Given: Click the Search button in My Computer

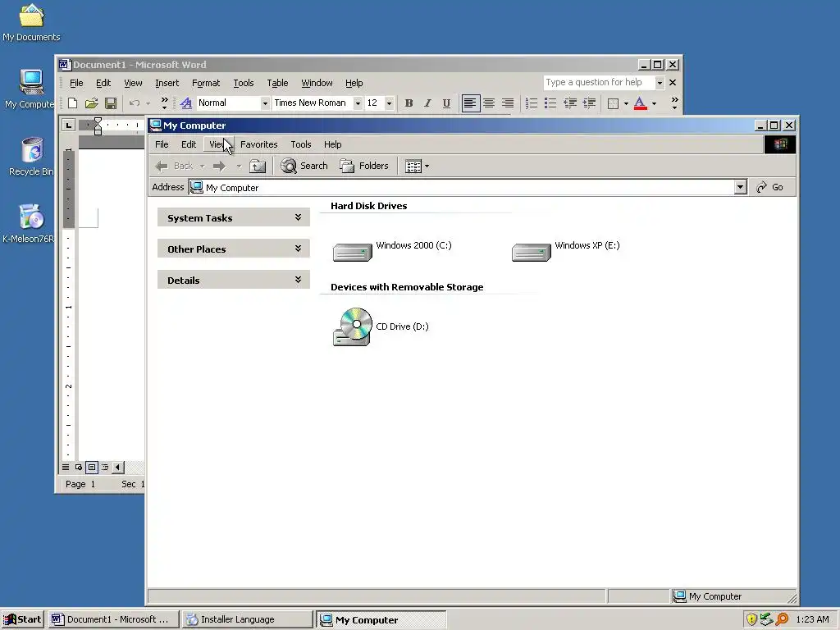Looking at the screenshot, I should pyautogui.click(x=304, y=166).
